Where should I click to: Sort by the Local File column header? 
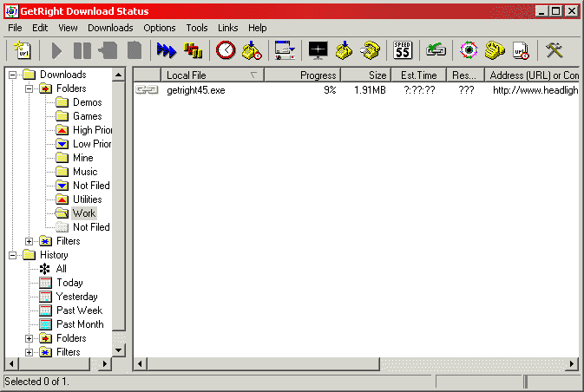(213, 75)
